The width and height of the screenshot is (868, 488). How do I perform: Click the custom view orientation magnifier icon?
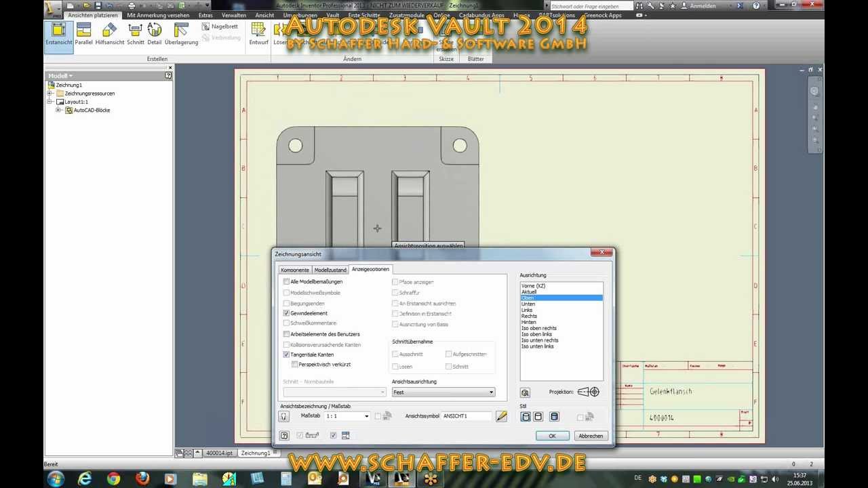[525, 392]
